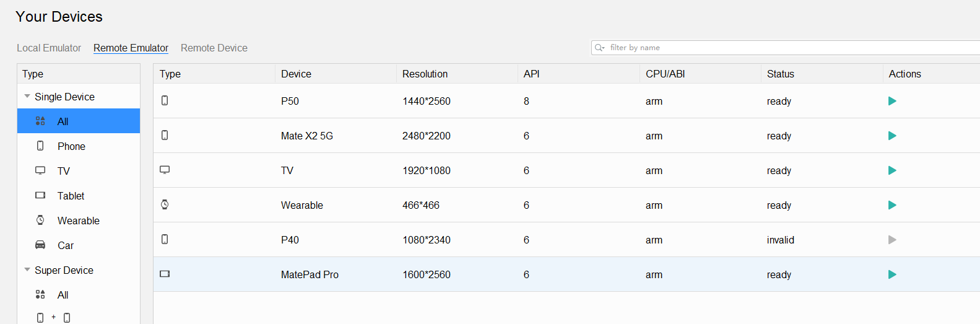
Task: Start the Wearable emulator play icon
Action: click(892, 205)
